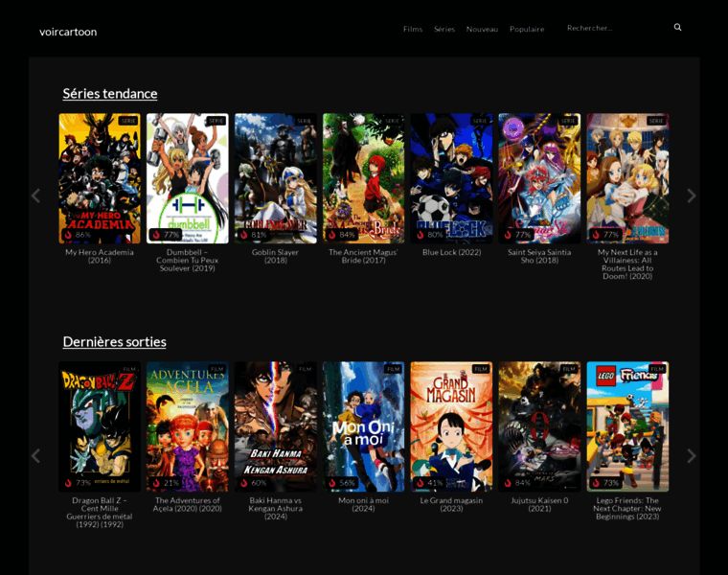Open the Blue Lock (2022) poster
The image size is (728, 575).
point(451,178)
